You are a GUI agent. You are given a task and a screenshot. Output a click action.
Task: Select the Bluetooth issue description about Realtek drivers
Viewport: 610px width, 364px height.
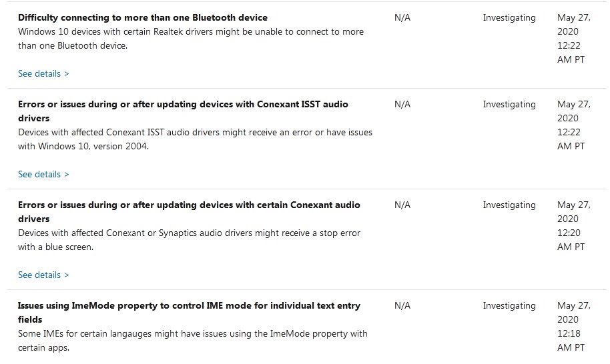(x=191, y=39)
